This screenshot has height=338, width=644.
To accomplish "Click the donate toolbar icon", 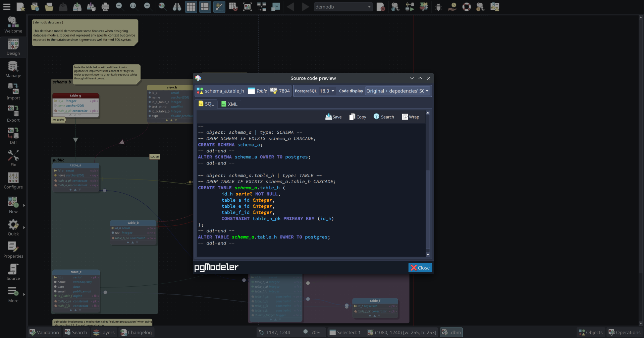I will tap(452, 7).
